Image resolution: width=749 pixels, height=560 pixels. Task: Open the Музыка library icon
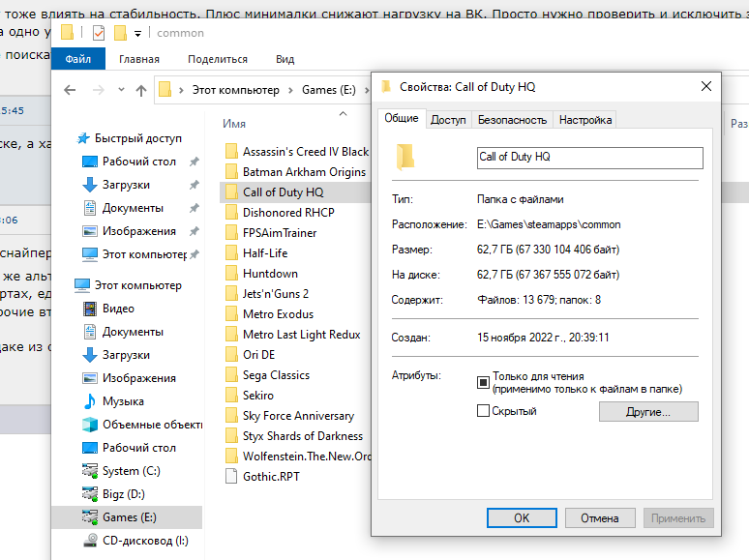[x=90, y=401]
